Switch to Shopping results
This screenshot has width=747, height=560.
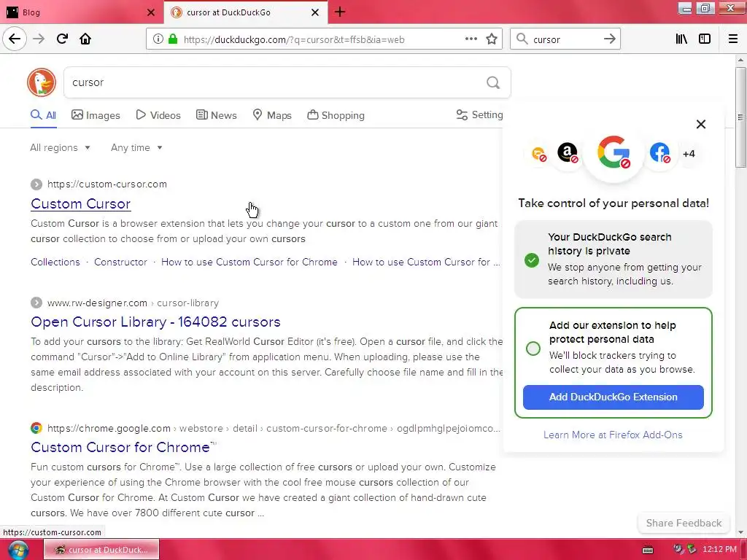[x=336, y=115]
